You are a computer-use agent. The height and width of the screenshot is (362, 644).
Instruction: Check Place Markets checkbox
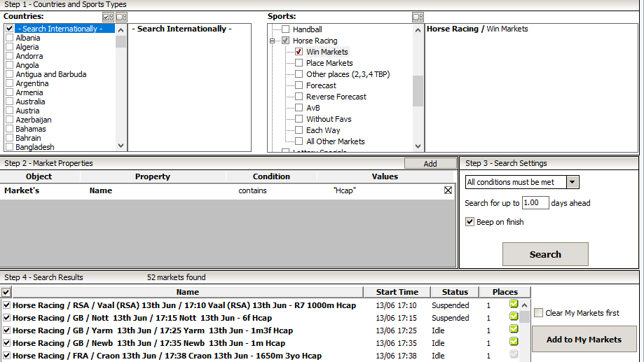299,63
